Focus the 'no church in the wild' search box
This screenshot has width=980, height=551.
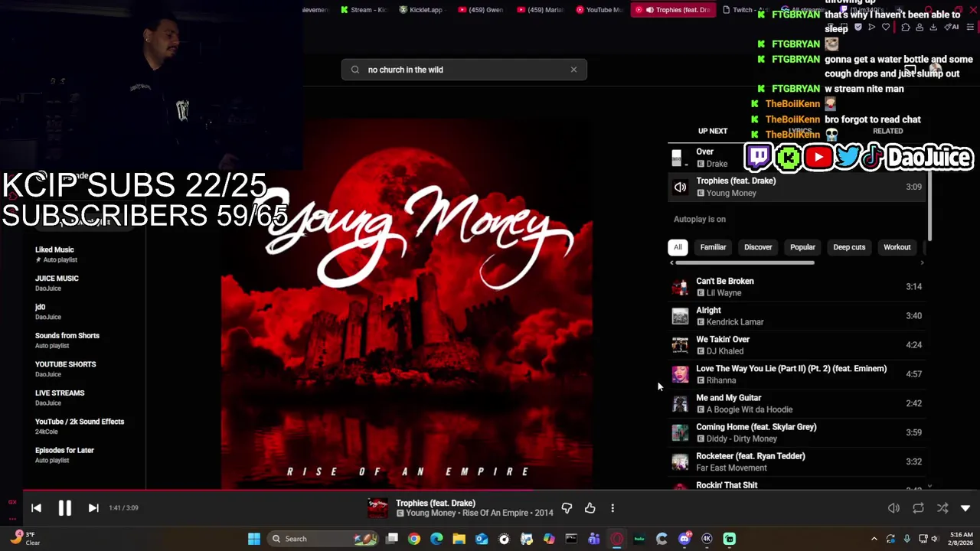tap(464, 70)
